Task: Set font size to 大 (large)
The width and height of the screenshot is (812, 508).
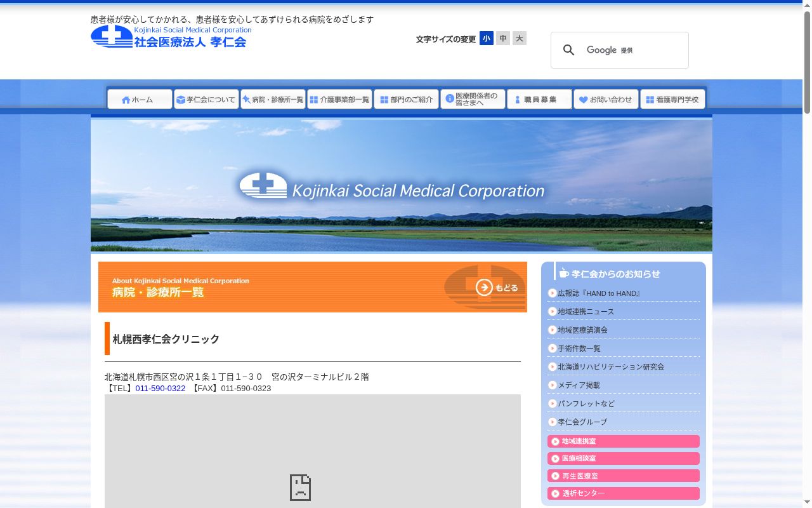Action: [520, 38]
